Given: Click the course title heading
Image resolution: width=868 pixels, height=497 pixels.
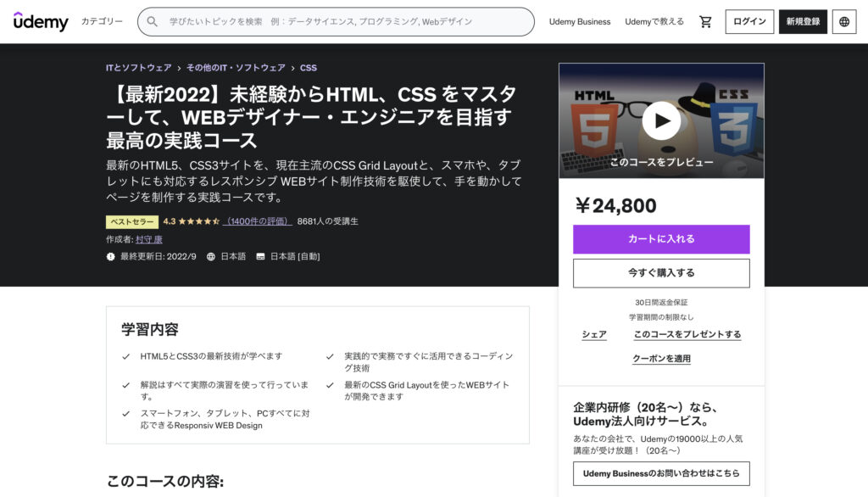Looking at the screenshot, I should 311,117.
